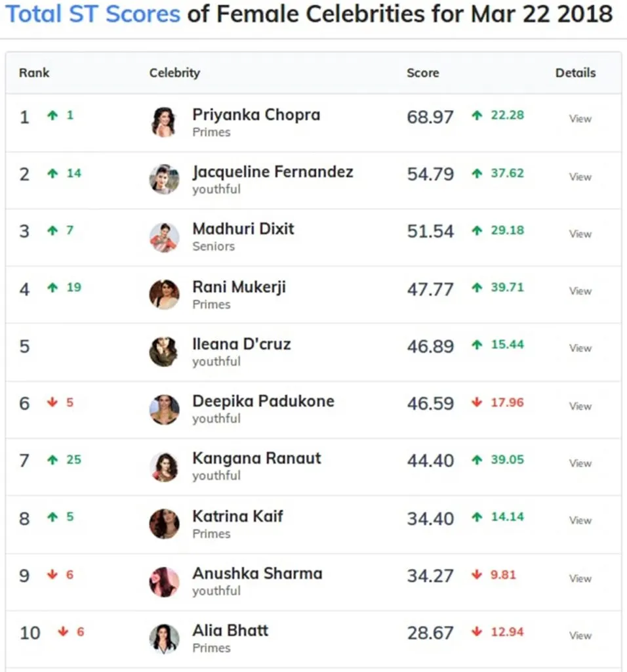Click Madhuri Dixit's avatar image
Image resolution: width=627 pixels, height=672 pixels.
[x=164, y=237]
